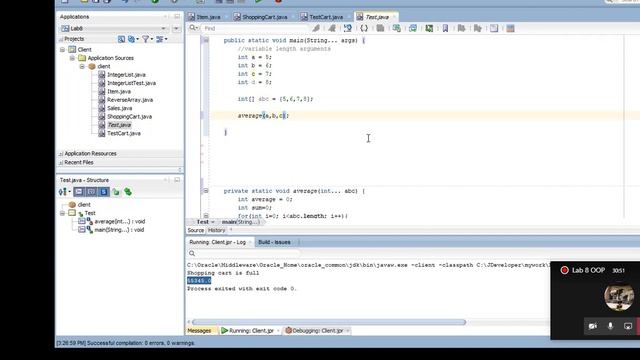This screenshot has width=640, height=360.
Task: Click green run arrow on Running: Client.jpr tab
Action: [x=224, y=331]
